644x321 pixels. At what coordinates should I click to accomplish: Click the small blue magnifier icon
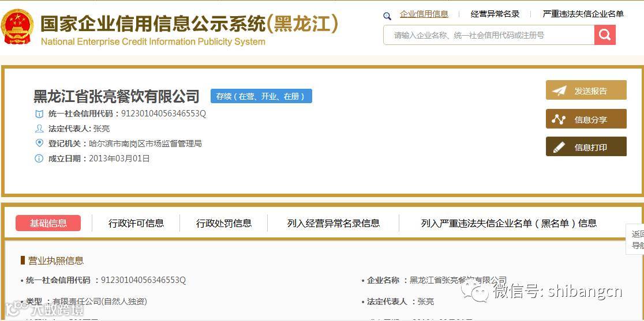pyautogui.click(x=387, y=16)
